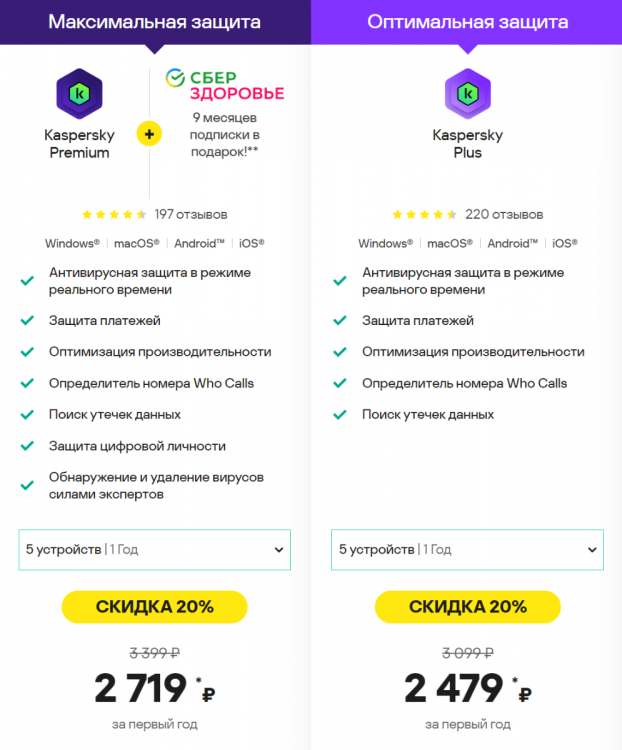
Task: Click the star rating next to 197 отзывов
Action: pos(115,214)
